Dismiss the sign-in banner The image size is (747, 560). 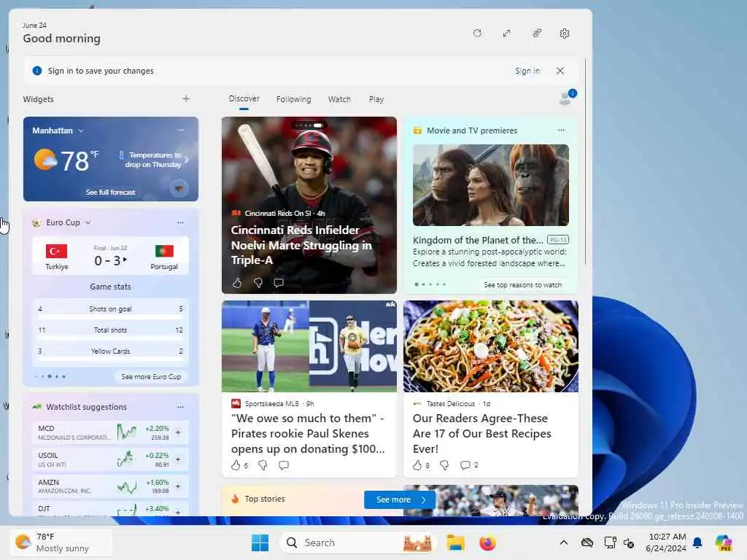click(x=560, y=71)
